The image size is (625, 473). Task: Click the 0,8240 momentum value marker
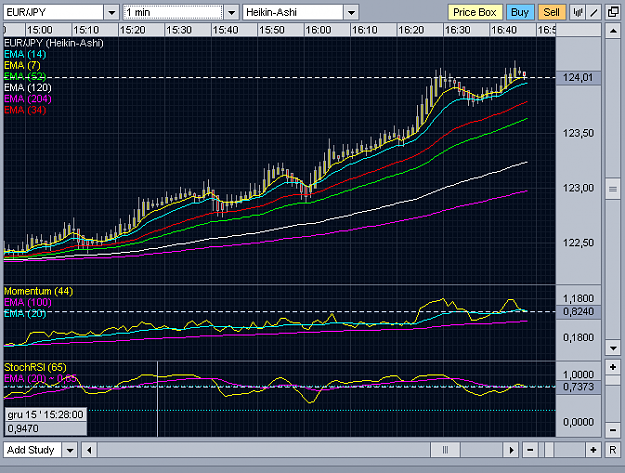click(x=578, y=312)
